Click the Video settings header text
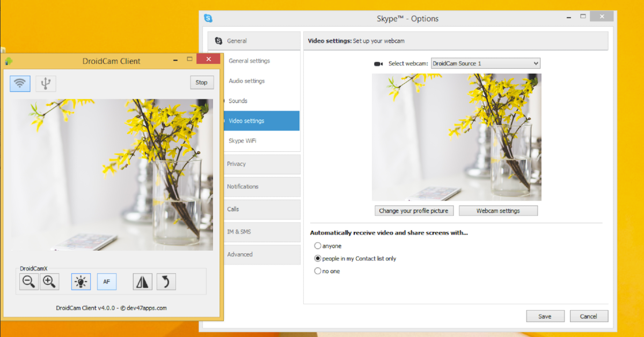 [330, 41]
